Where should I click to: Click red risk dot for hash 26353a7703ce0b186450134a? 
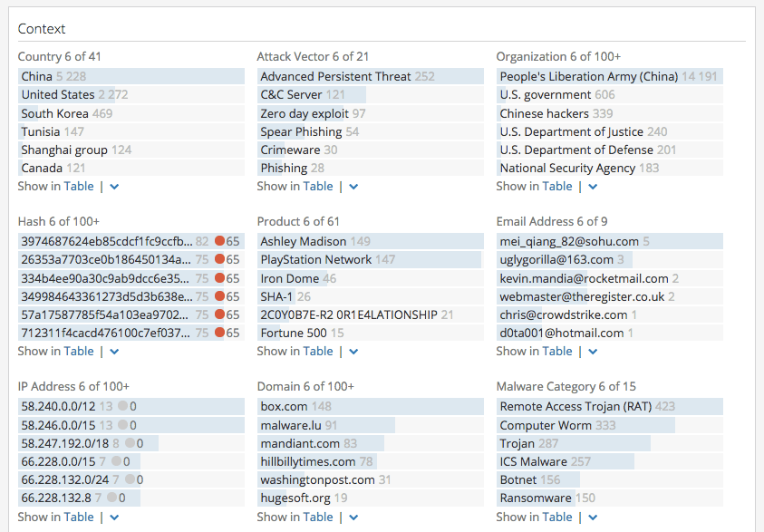click(x=219, y=259)
